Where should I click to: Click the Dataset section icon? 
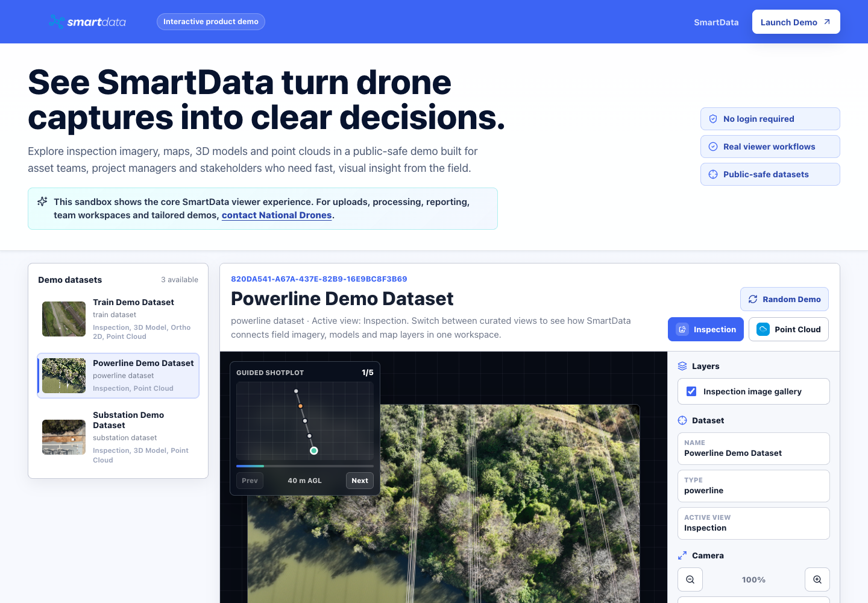tap(682, 420)
